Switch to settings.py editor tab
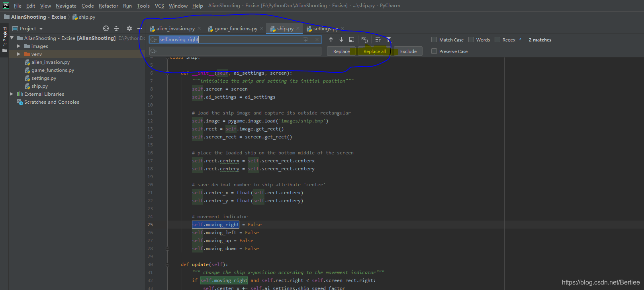Viewport: 644px width, 290px height. [325, 28]
